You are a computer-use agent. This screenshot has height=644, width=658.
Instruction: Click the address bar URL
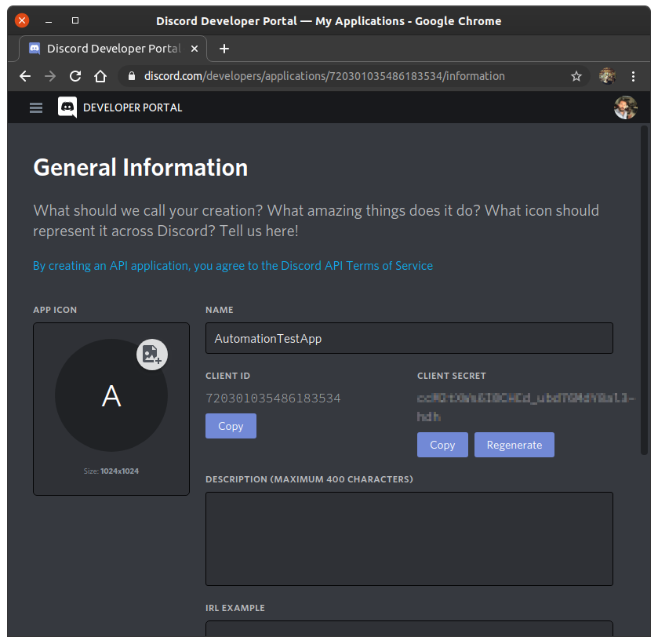(x=325, y=76)
